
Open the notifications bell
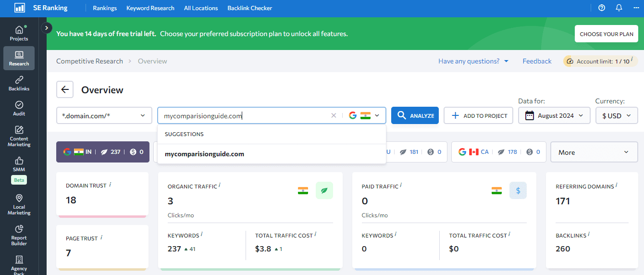pyautogui.click(x=619, y=8)
